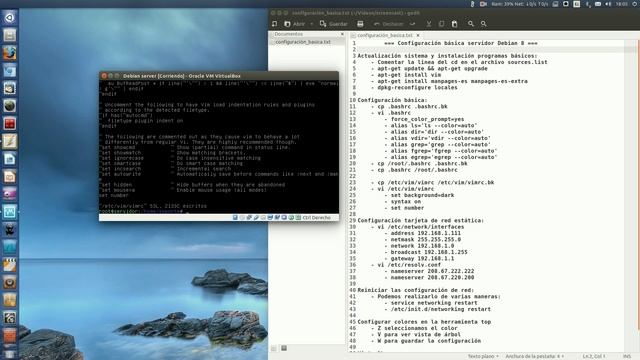Click the VirtualBox display status icon
Viewport: 640px width, 360px height.
270,218
